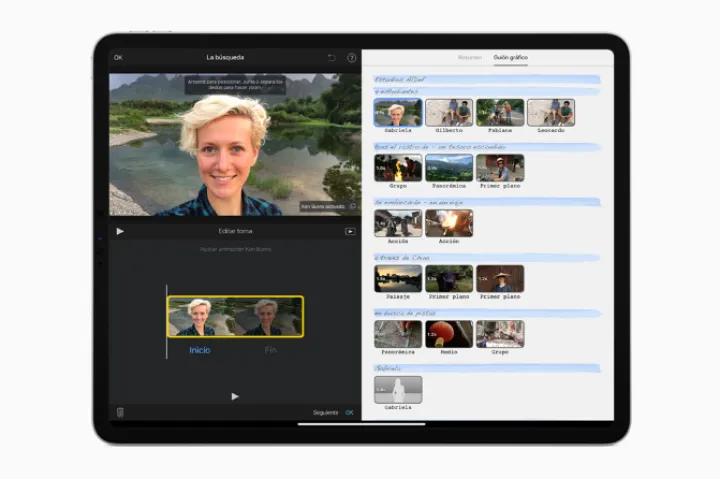The width and height of the screenshot is (720, 479).
Task: Tap the undo arrow icon
Action: point(332,58)
